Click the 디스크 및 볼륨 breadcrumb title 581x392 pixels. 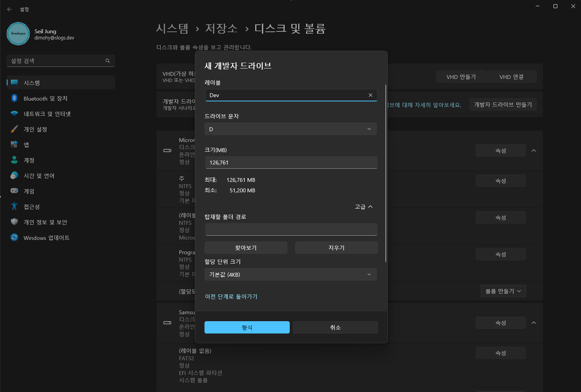(x=290, y=29)
